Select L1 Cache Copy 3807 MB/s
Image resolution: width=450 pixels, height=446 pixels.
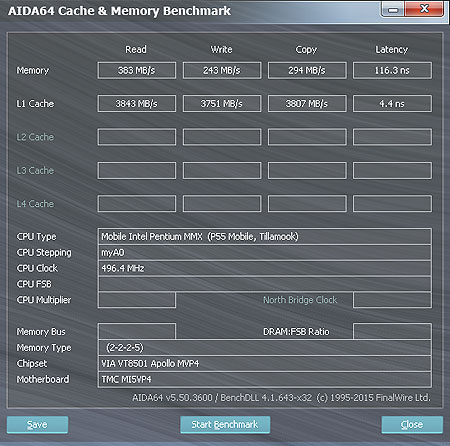point(307,104)
